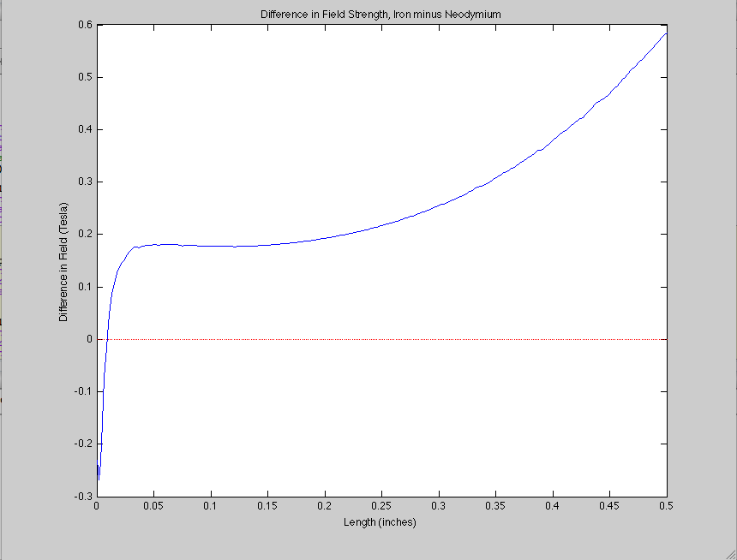
Task: Click the y-axis tick label -0.3
Action: point(81,496)
